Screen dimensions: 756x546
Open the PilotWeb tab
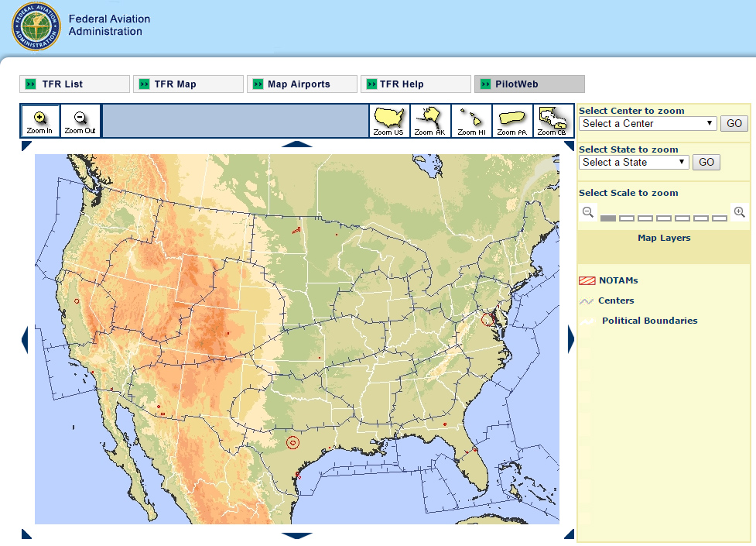pyautogui.click(x=529, y=84)
